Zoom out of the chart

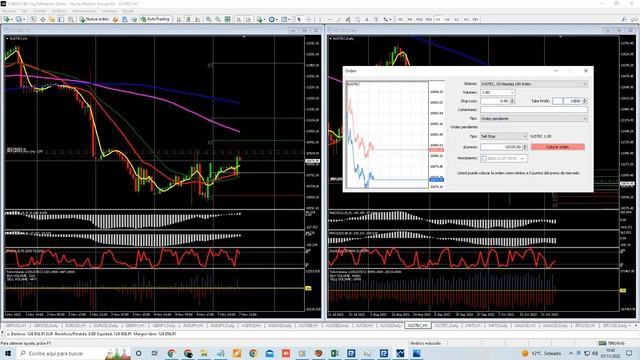coord(218,19)
